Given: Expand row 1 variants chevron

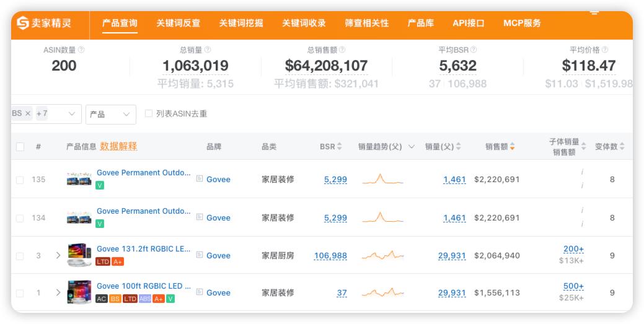Looking at the screenshot, I should click(x=58, y=292).
